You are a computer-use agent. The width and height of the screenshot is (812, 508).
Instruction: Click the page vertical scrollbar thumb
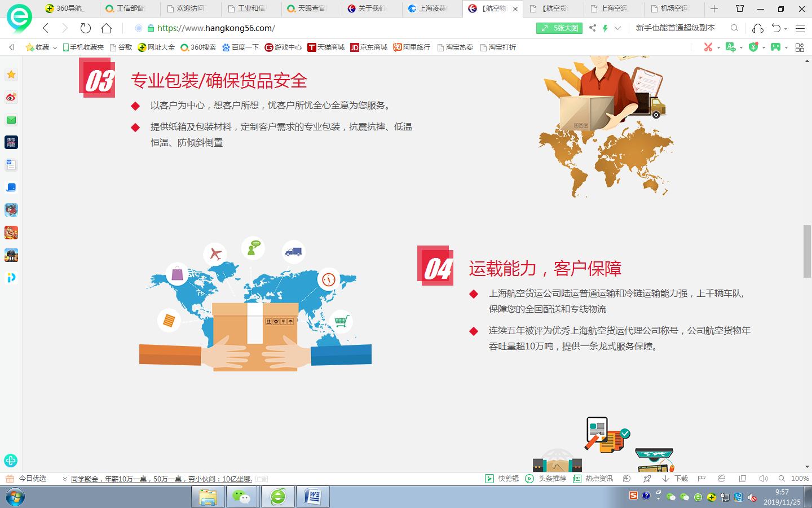(807, 251)
